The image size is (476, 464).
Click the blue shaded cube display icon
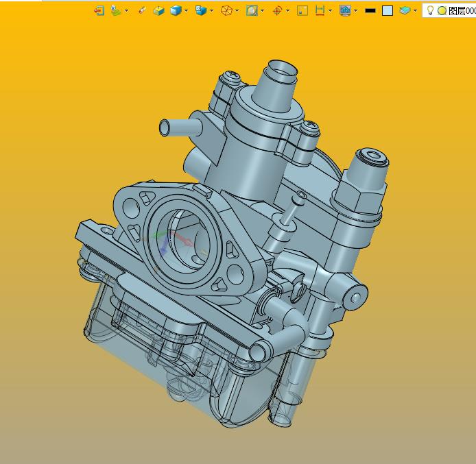pyautogui.click(x=176, y=11)
